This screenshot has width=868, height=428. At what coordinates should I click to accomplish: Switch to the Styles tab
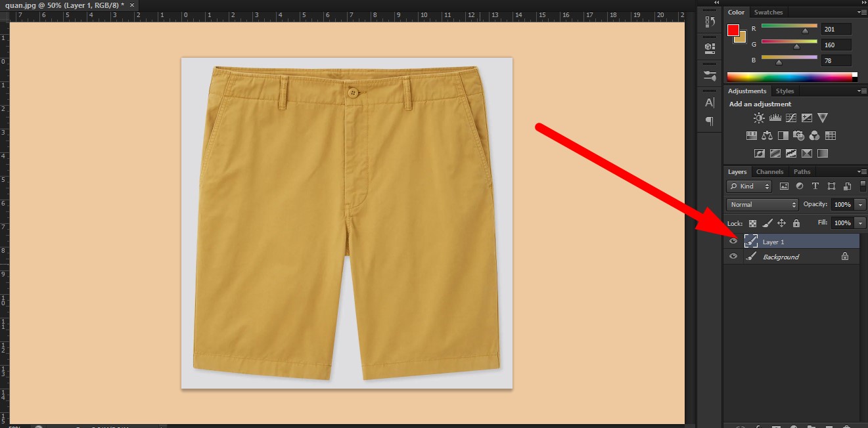click(x=785, y=91)
